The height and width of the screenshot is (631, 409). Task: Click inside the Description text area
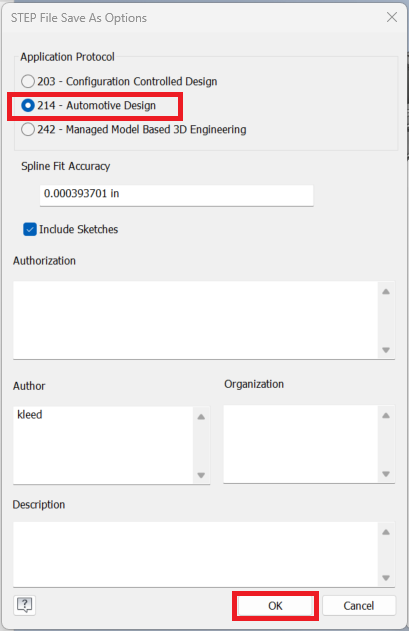(x=196, y=554)
